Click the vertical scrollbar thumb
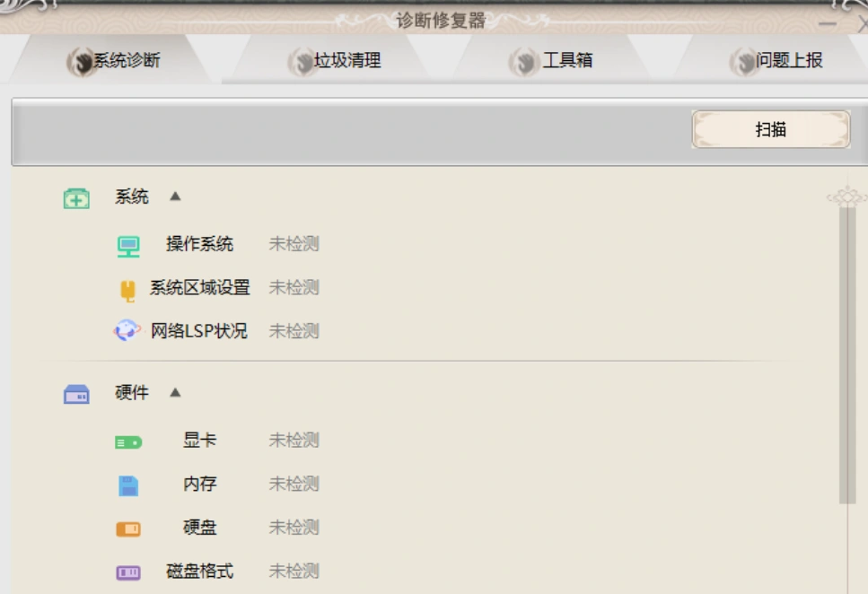The height and width of the screenshot is (594, 868). 846,354
